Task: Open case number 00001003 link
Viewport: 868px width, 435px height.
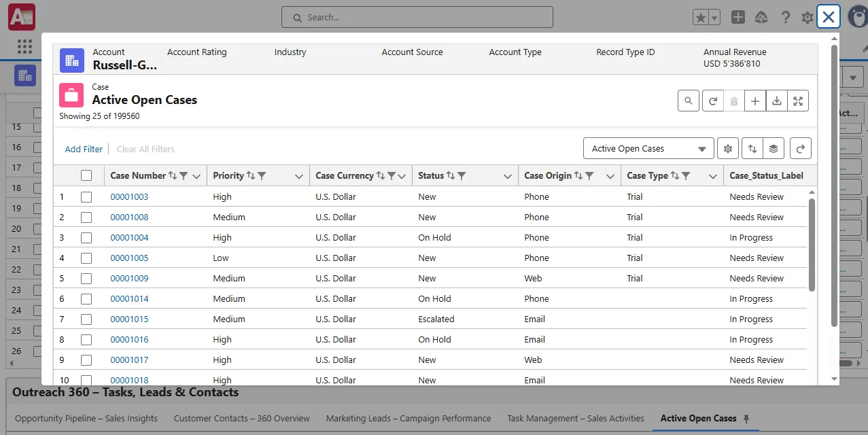Action: point(129,197)
